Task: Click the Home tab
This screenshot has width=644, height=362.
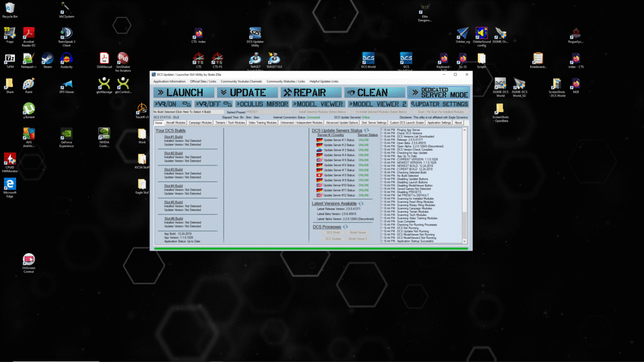Action: pyautogui.click(x=158, y=123)
